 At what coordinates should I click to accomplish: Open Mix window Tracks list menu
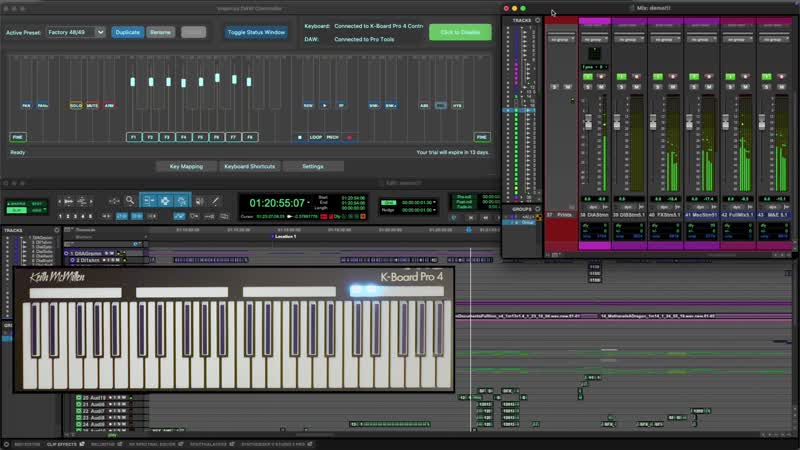pyautogui.click(x=537, y=20)
